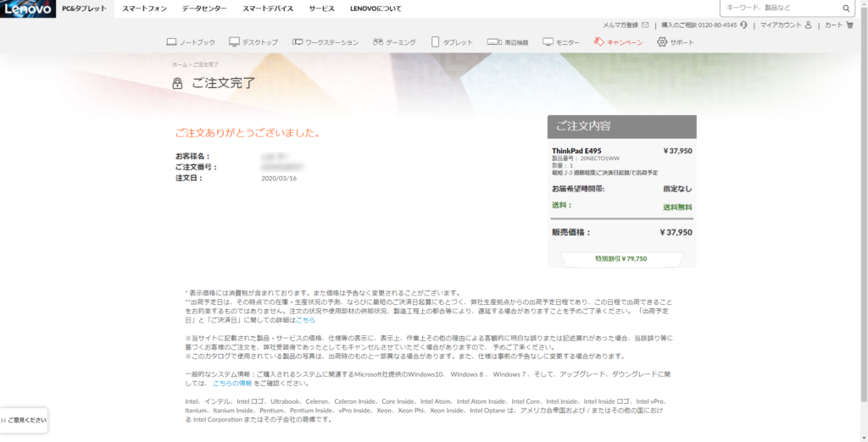Go to 周辺機器 category

coord(516,42)
